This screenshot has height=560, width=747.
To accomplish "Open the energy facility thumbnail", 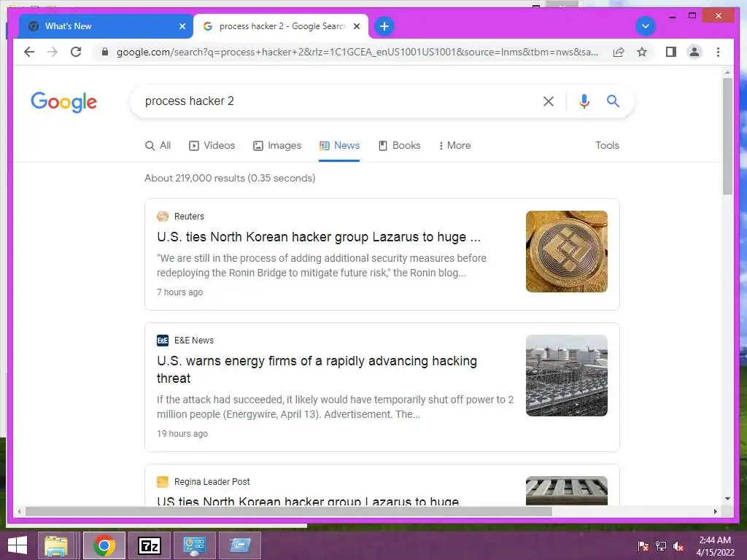I will pos(566,376).
